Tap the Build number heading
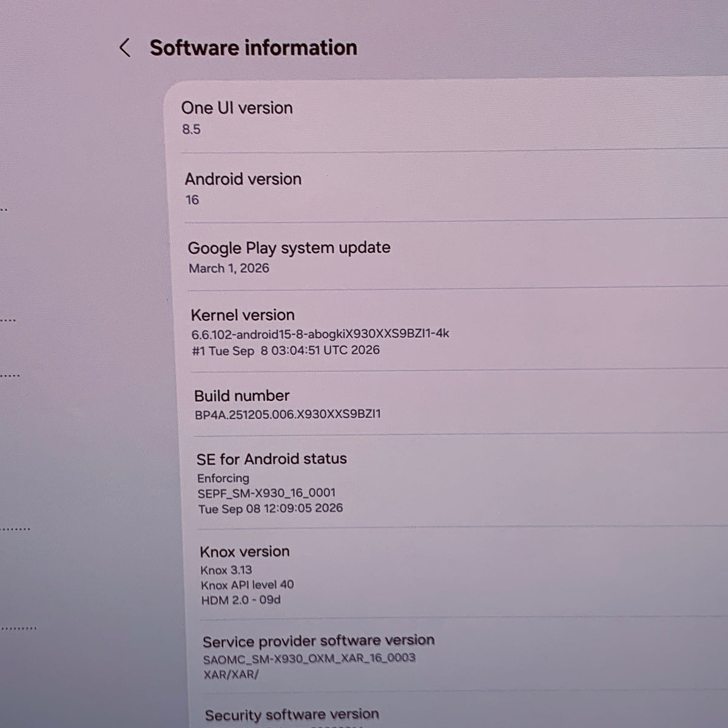The width and height of the screenshot is (728, 728). click(242, 396)
